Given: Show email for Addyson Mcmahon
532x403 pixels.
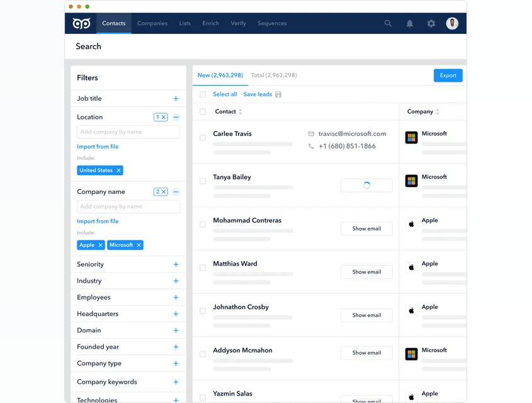Looking at the screenshot, I should pyautogui.click(x=366, y=353).
